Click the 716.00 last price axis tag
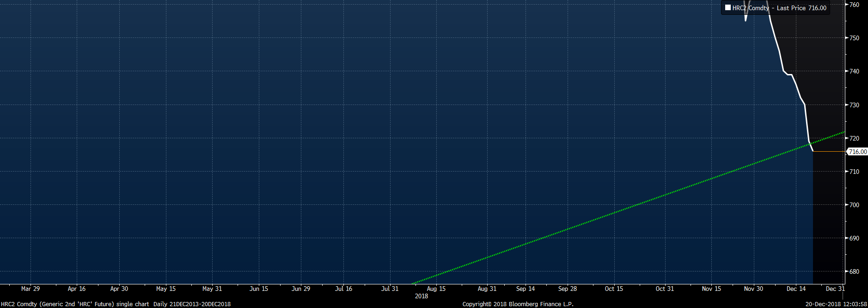Viewport: 868px width, 308px height. [857, 152]
